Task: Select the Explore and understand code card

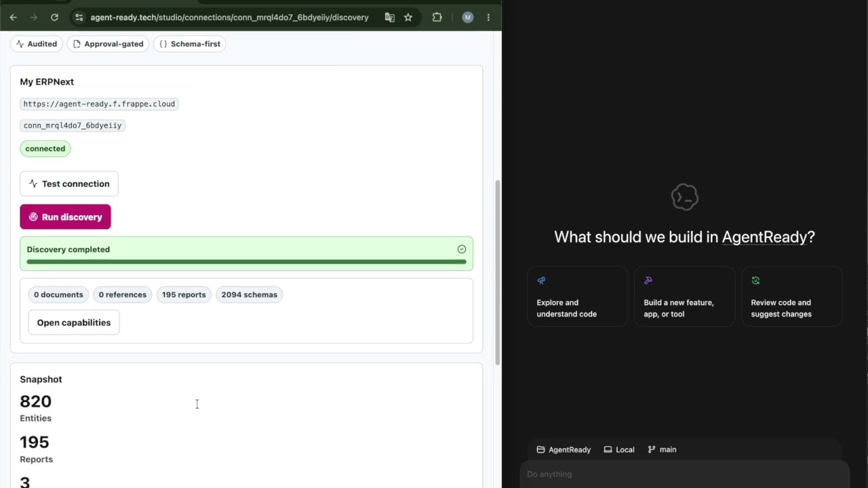Action: 577,297
